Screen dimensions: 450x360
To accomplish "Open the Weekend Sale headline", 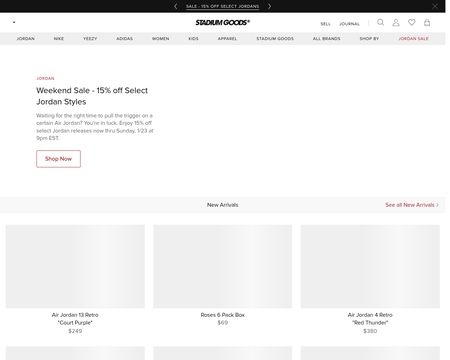I will [92, 96].
